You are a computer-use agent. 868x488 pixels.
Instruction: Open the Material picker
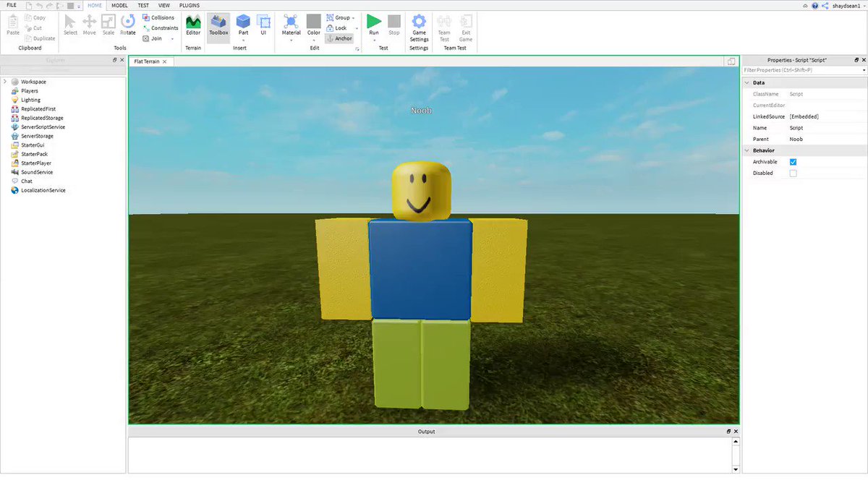[x=292, y=25]
